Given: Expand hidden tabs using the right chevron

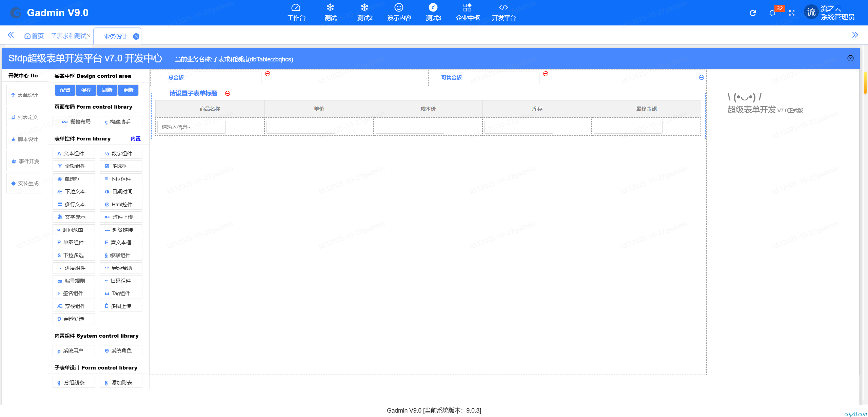Looking at the screenshot, I should (856, 35).
